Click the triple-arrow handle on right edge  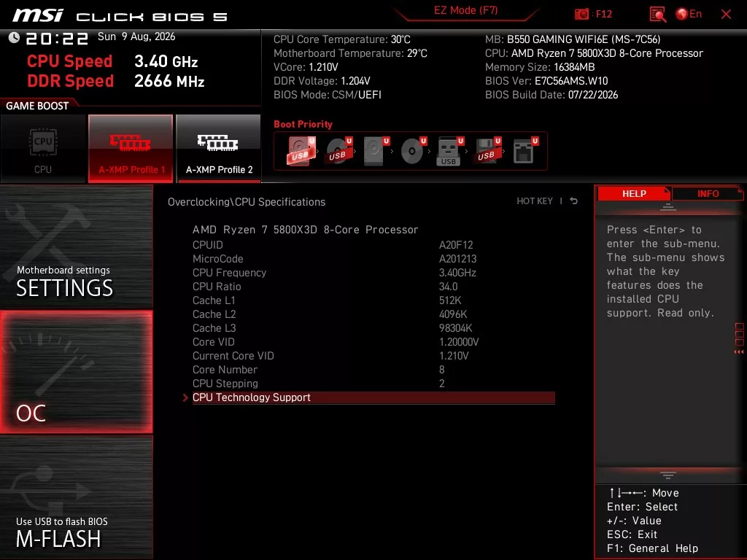tap(738, 352)
